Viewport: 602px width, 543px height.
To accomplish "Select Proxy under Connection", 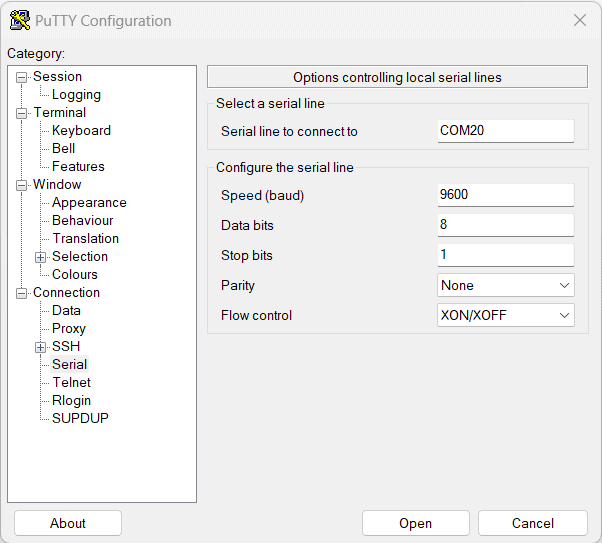I will 69,329.
